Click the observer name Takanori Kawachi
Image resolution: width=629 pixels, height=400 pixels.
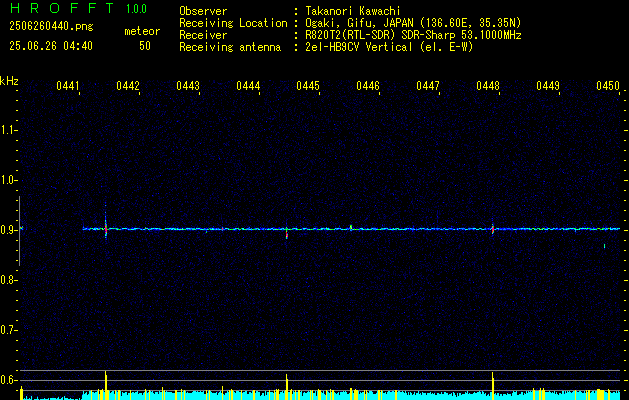(x=353, y=11)
